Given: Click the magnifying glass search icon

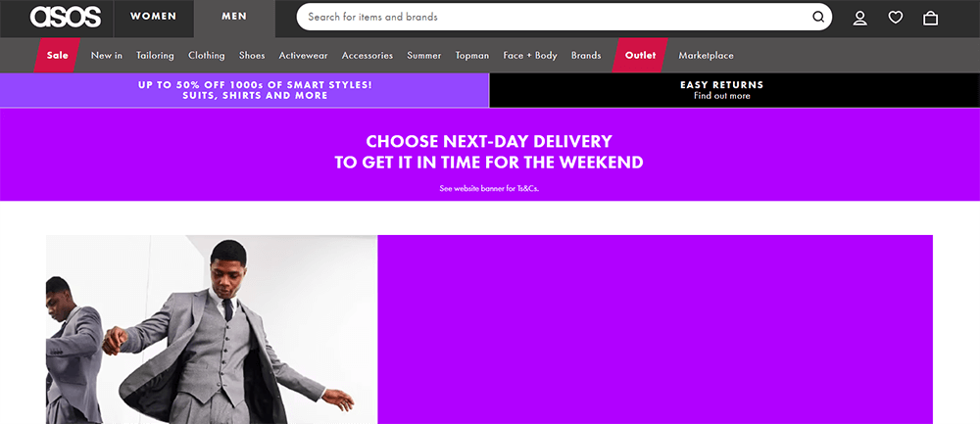Looking at the screenshot, I should [x=818, y=17].
